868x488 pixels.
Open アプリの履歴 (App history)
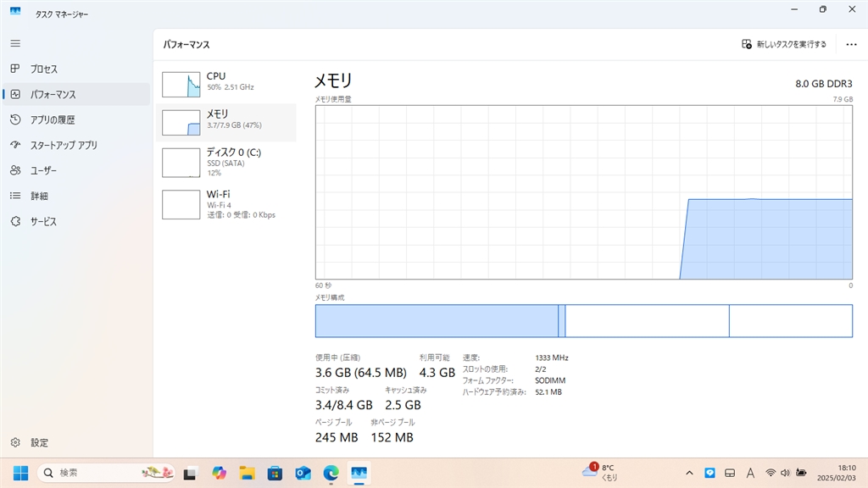(76, 120)
